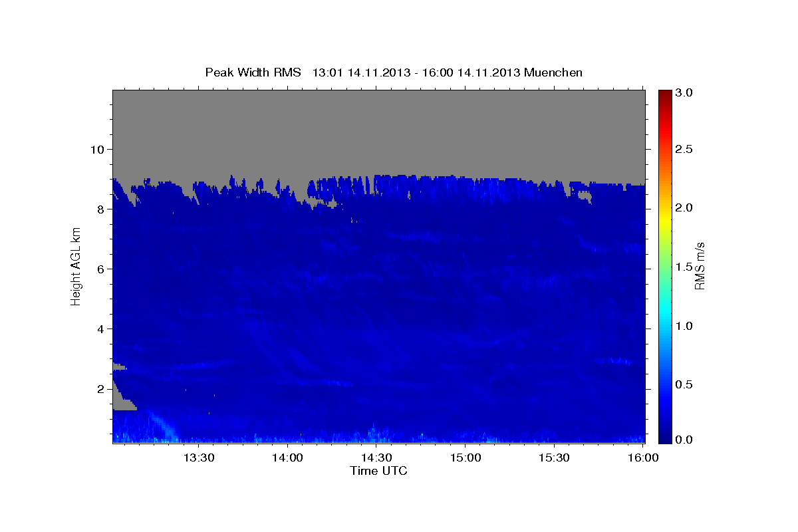Click the height axis label 6
798x532 pixels.
click(102, 269)
